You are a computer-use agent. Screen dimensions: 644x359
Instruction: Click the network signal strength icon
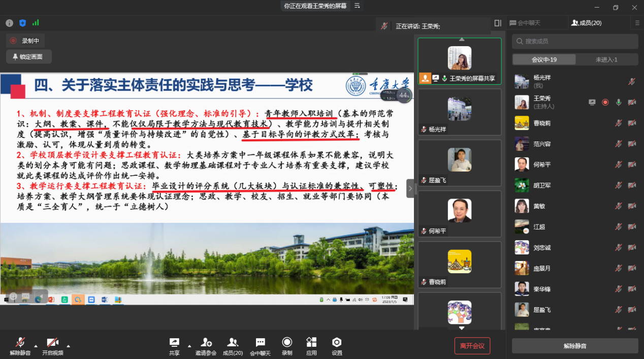(x=36, y=23)
